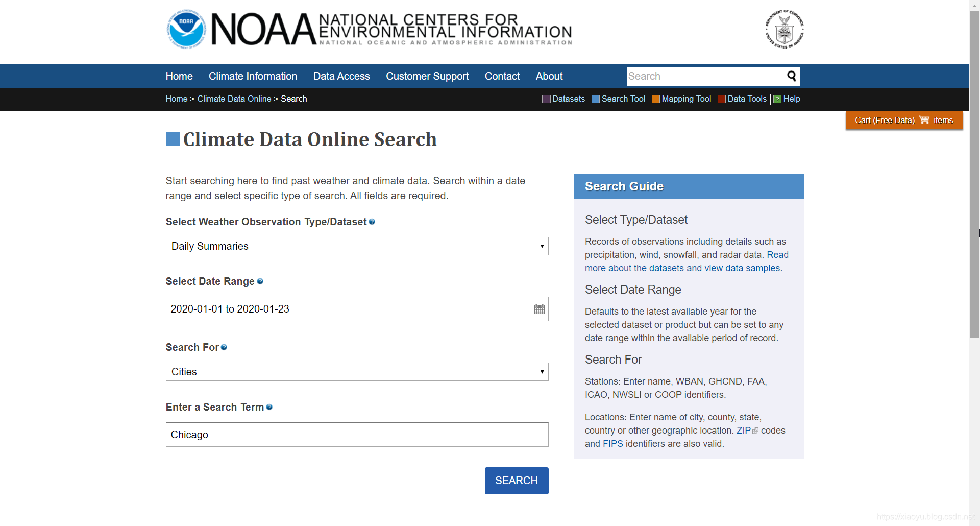Click the National Centers for Environmental Information title
This screenshot has height=526, width=980.
(445, 26)
